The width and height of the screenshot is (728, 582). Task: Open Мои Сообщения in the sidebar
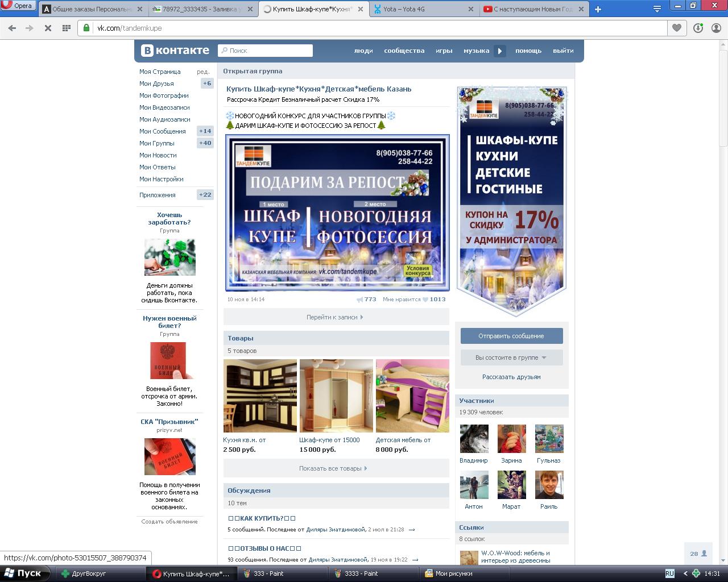pyautogui.click(x=163, y=131)
